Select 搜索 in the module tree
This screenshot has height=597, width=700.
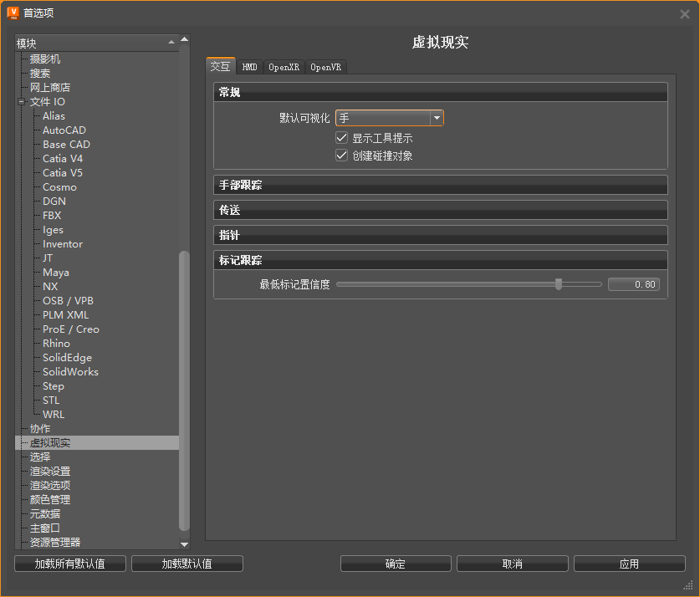[x=40, y=74]
